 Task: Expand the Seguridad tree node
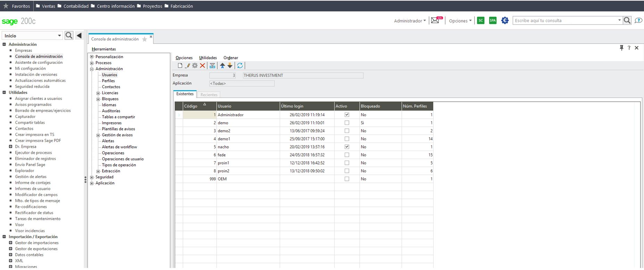92,177
